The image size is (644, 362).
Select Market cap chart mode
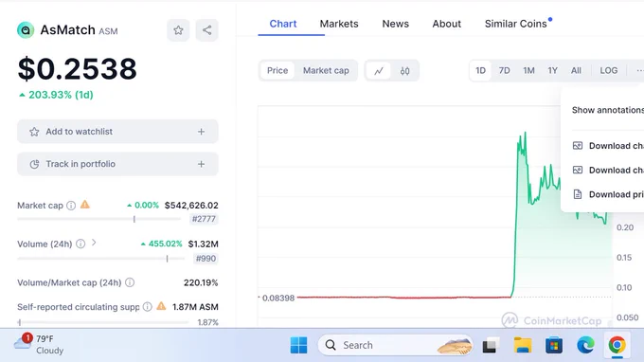pos(326,71)
